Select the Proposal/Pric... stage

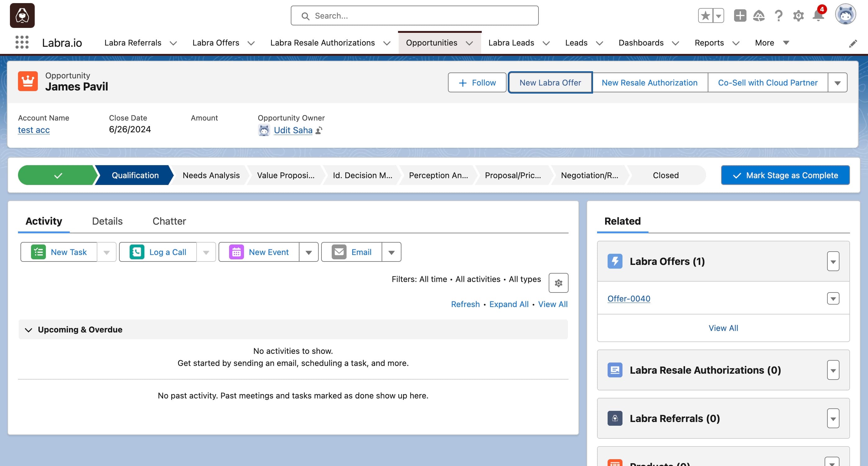tap(512, 175)
